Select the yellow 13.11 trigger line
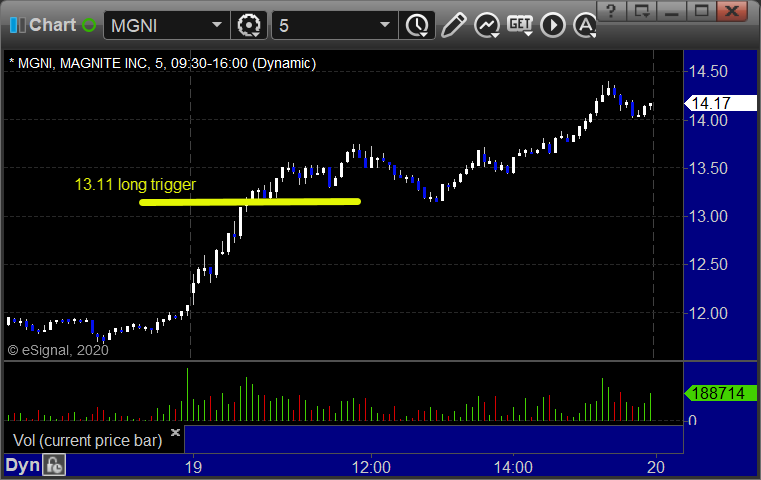 click(250, 201)
